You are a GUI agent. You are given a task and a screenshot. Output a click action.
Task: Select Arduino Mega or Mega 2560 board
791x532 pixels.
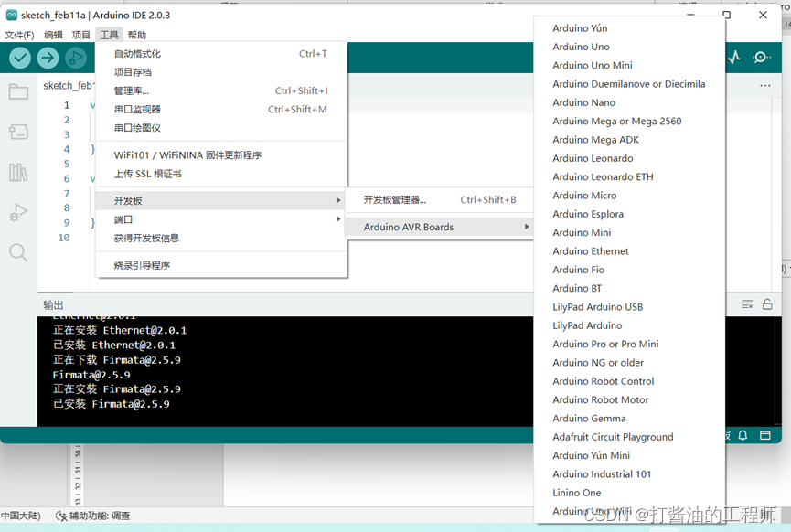616,121
